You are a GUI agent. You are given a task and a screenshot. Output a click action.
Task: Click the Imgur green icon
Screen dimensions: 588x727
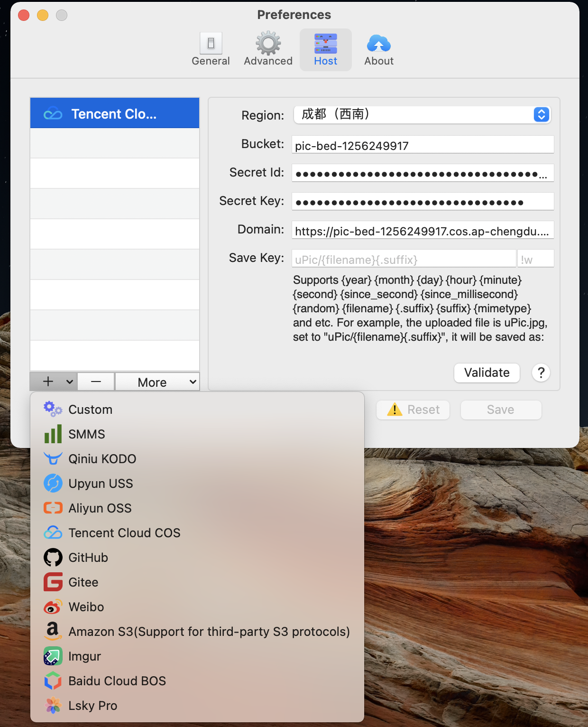(x=53, y=656)
